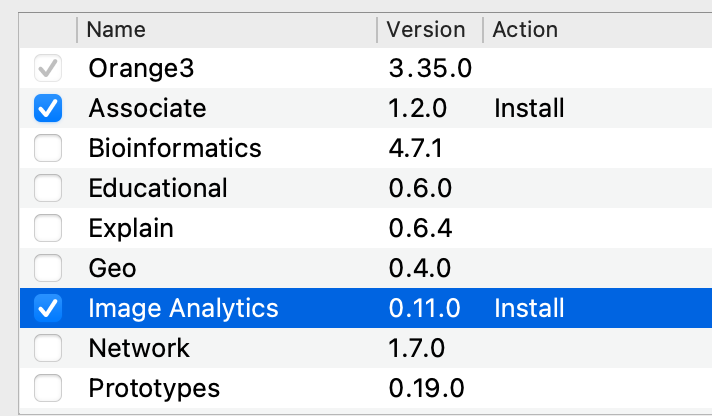Check the Prototypes add-on checkbox
The width and height of the screenshot is (712, 416).
click(48, 388)
